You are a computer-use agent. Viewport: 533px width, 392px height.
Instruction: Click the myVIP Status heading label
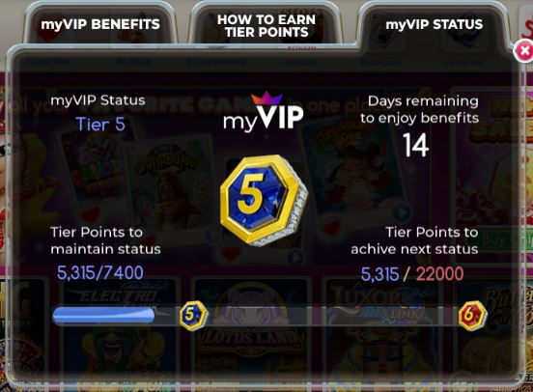pyautogui.click(x=98, y=100)
